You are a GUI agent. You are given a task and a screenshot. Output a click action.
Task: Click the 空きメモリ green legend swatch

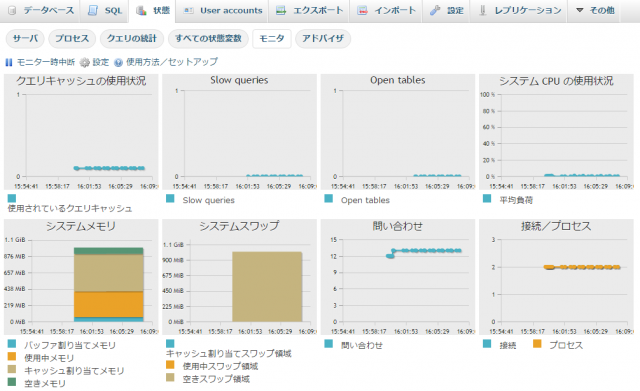point(12,382)
